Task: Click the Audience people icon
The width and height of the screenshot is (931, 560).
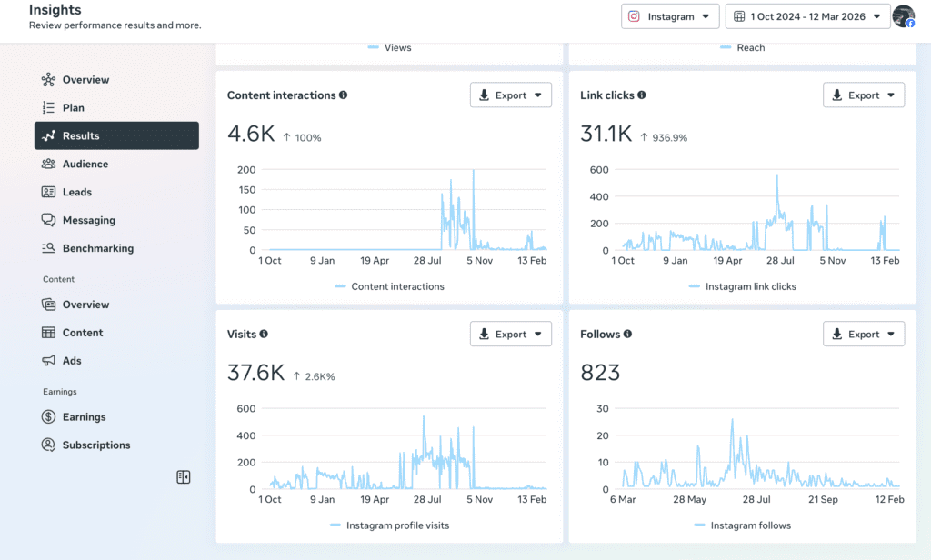Action: point(49,165)
